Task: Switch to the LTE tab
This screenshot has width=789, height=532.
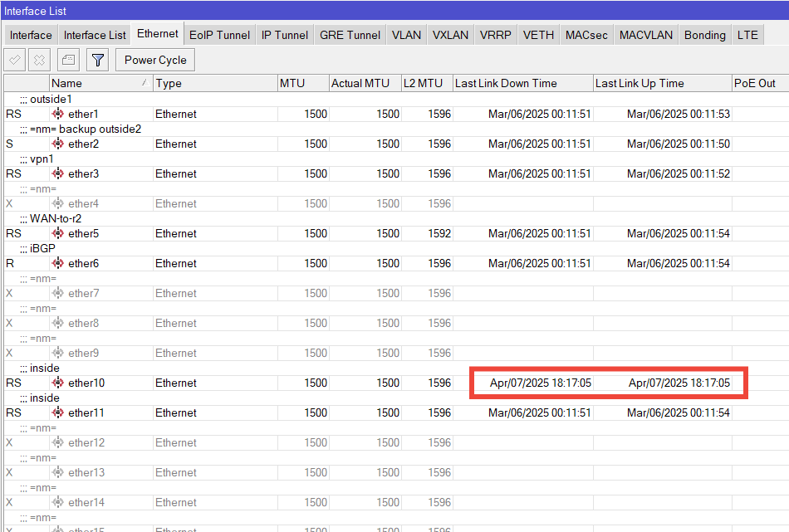Action: click(747, 35)
